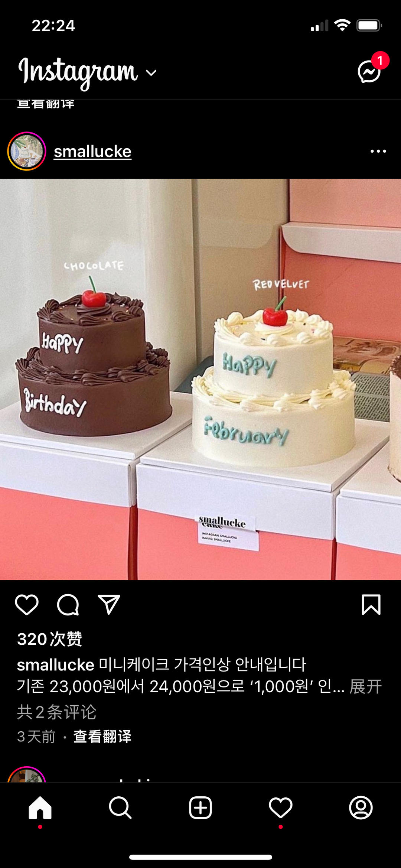This screenshot has width=401, height=868.
Task: Open smallucke name in the caption
Action: (56, 665)
